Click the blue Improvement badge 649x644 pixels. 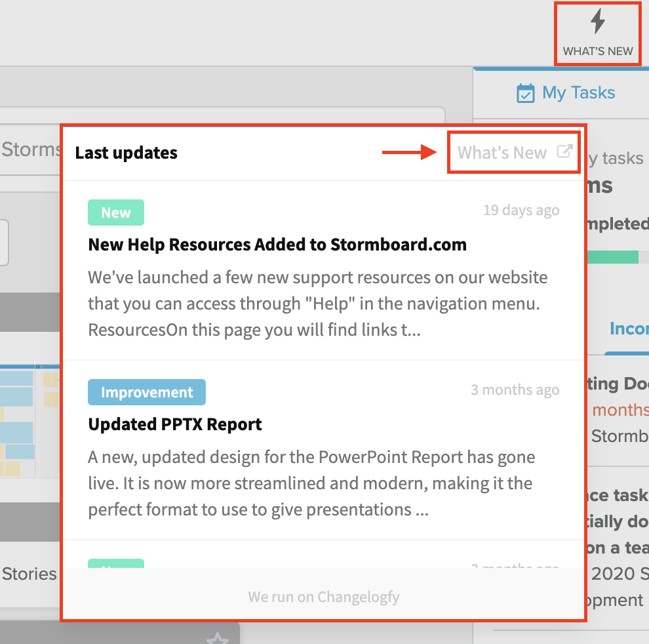pos(147,392)
